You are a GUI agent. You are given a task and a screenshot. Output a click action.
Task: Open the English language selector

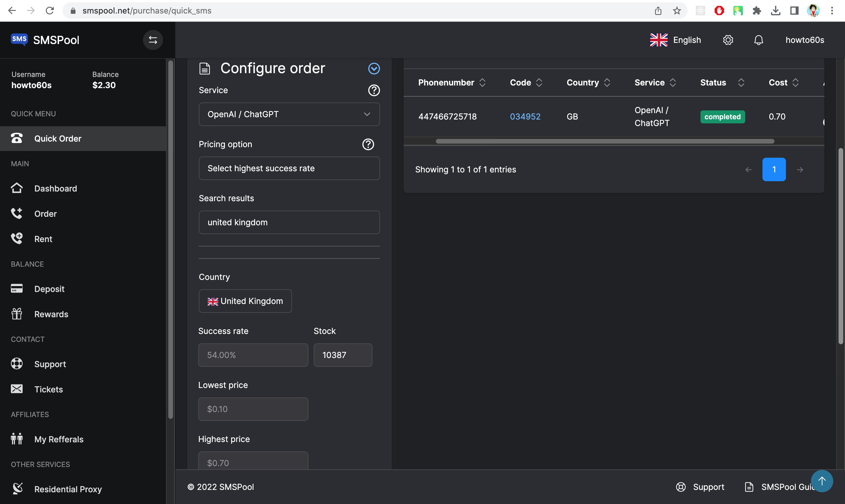[675, 40]
